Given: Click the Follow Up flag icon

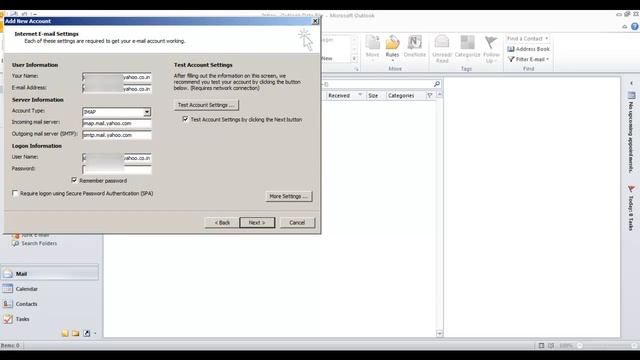Looking at the screenshot, I should pyautogui.click(x=491, y=42).
